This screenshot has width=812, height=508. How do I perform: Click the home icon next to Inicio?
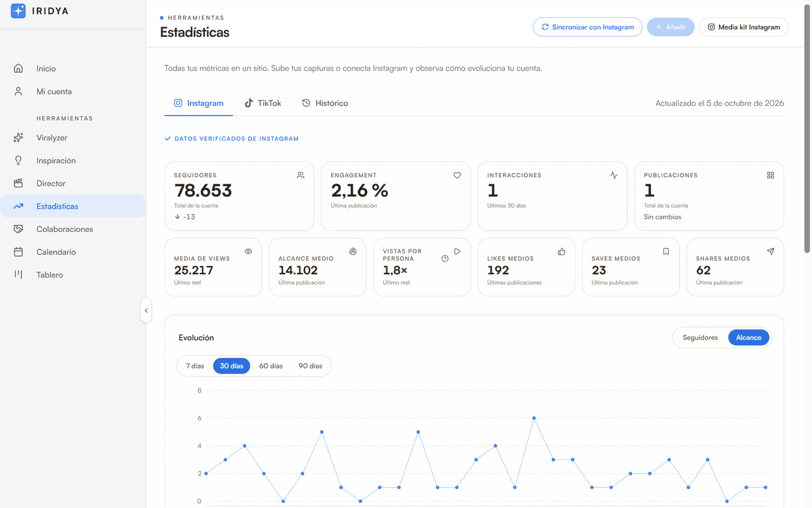[18, 69]
